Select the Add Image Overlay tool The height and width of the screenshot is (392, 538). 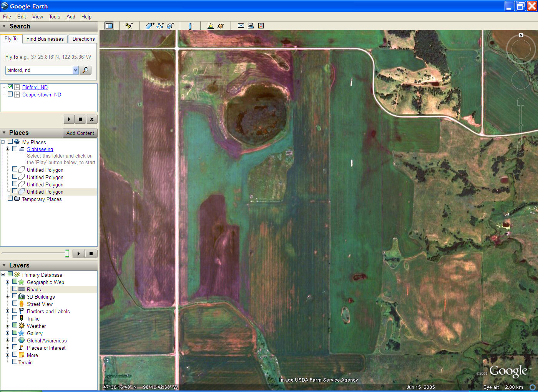tap(170, 26)
